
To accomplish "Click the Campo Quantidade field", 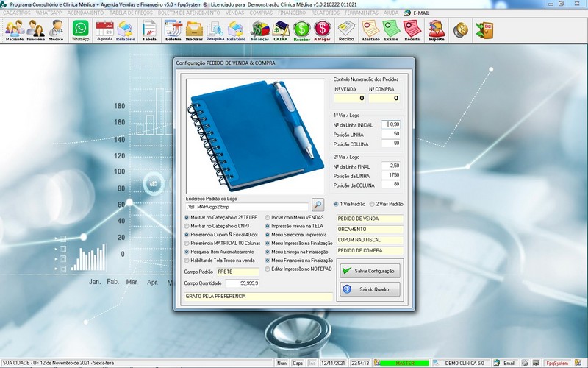I will (x=242, y=283).
